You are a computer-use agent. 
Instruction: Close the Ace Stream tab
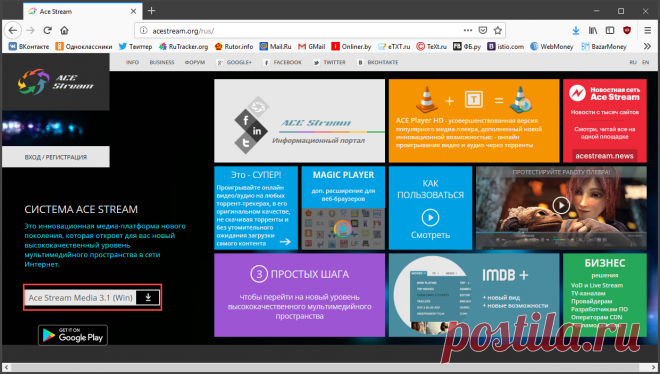[133, 11]
